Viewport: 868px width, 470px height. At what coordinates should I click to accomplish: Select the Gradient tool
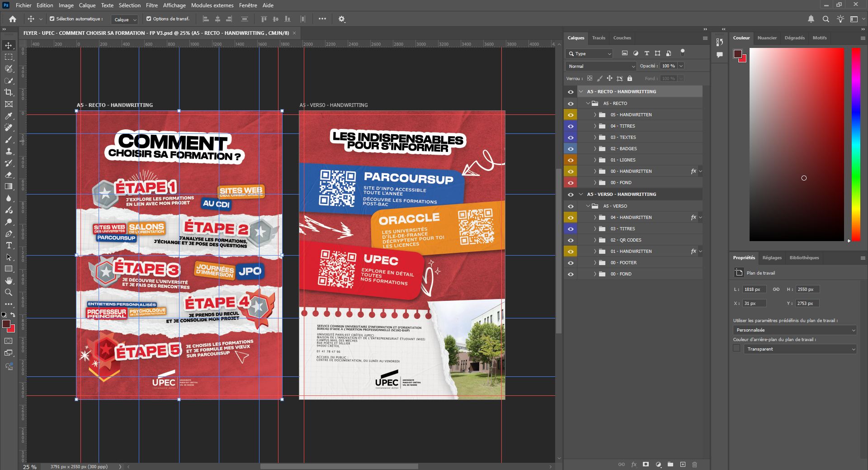pyautogui.click(x=9, y=186)
